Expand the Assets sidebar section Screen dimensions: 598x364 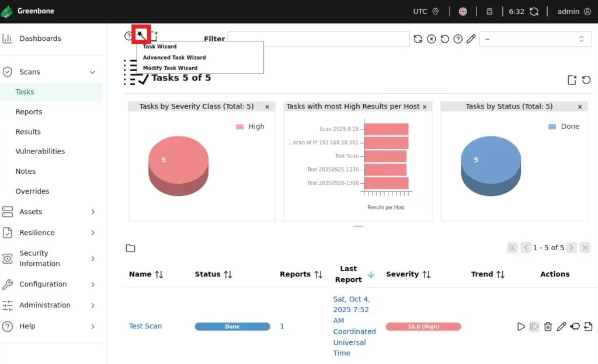tap(92, 212)
